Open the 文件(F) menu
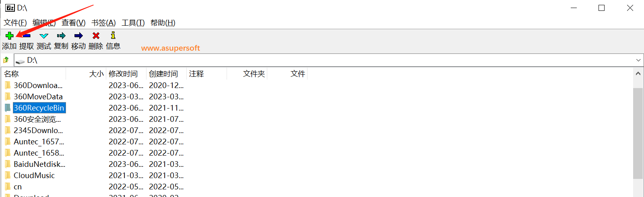 click(x=15, y=23)
